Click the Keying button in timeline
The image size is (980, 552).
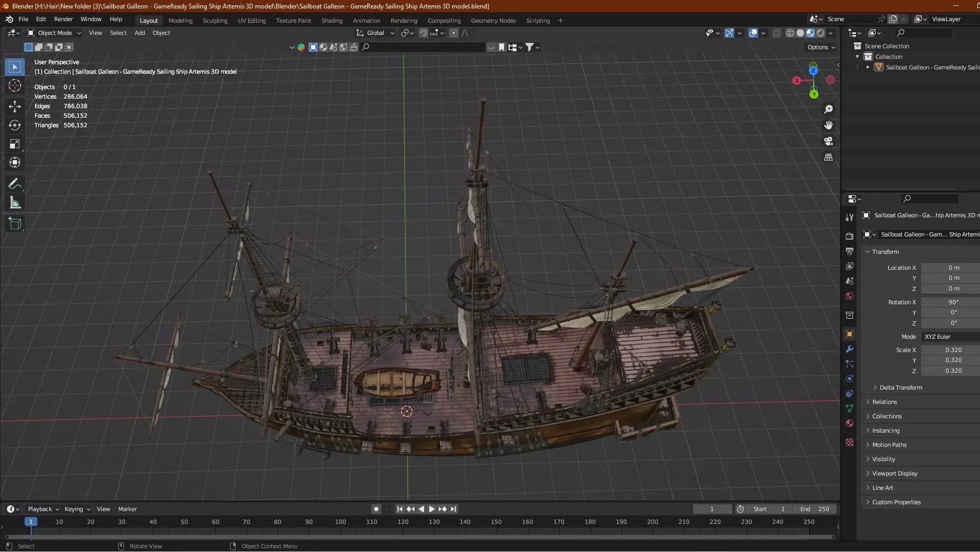tap(77, 509)
